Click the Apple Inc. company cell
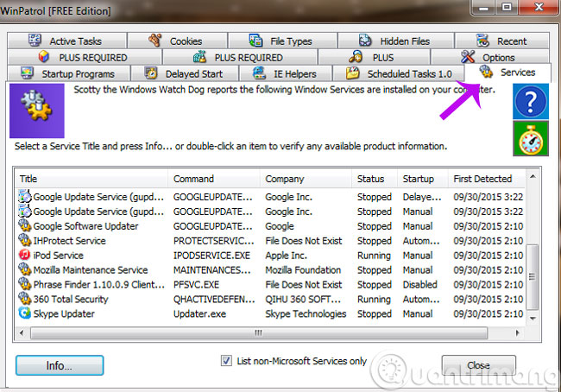Screen dimensions: 561x392 (x=287, y=256)
